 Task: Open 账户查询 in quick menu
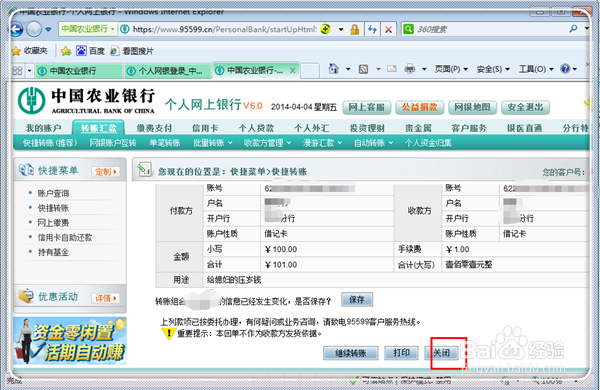coord(53,193)
